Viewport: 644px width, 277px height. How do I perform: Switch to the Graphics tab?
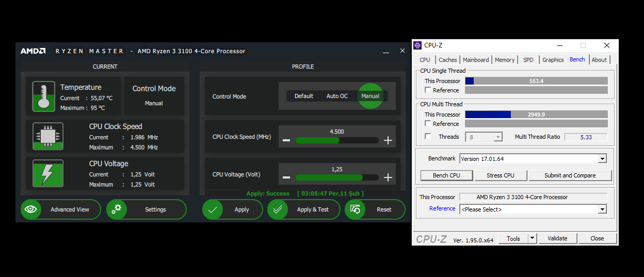pyautogui.click(x=553, y=60)
